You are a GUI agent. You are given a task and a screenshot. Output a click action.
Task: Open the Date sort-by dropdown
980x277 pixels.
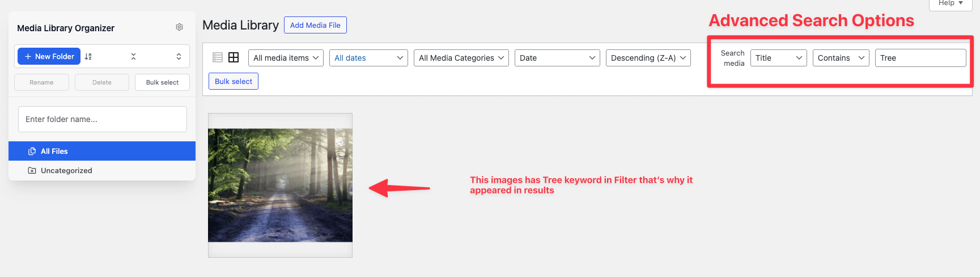click(x=557, y=58)
